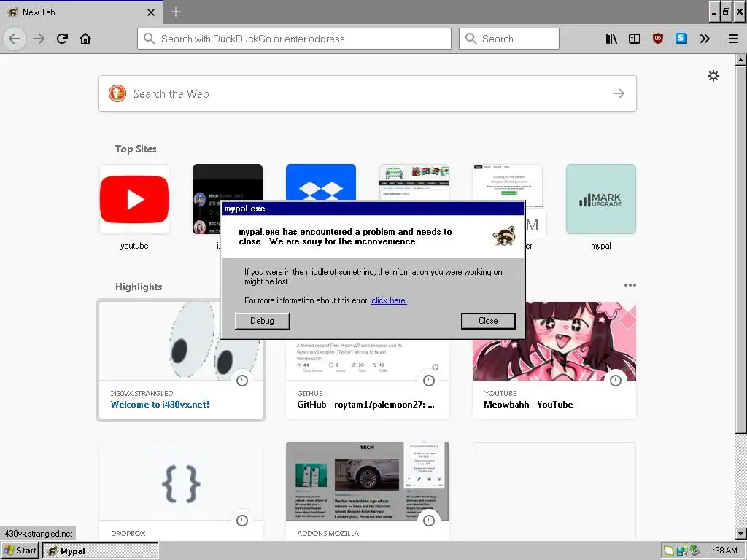Click the 'Top Sites' heading
The width and height of the screenshot is (747, 560).
pos(136,149)
